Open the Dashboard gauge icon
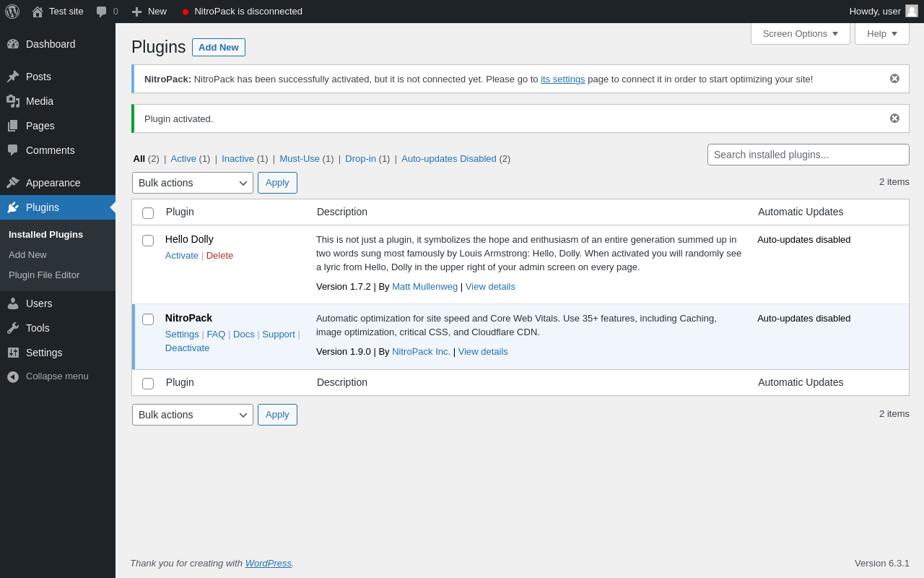This screenshot has height=578, width=924. pos(13,44)
